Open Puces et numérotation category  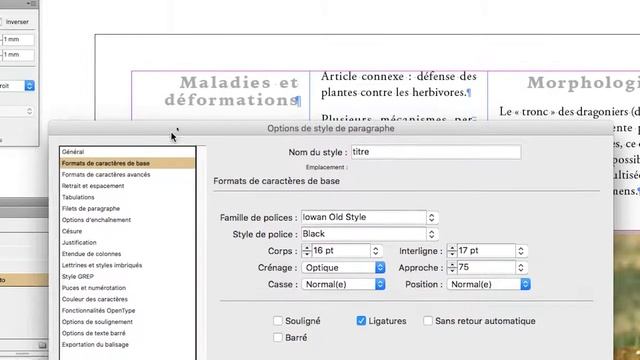click(x=94, y=288)
